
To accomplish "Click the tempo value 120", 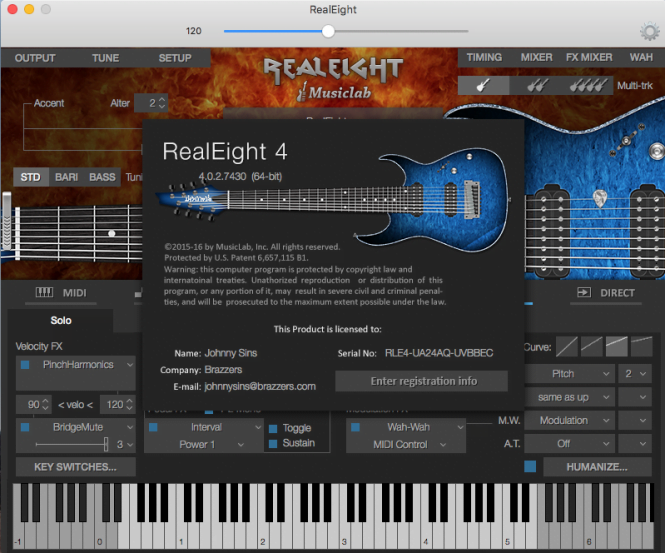I will click(193, 31).
